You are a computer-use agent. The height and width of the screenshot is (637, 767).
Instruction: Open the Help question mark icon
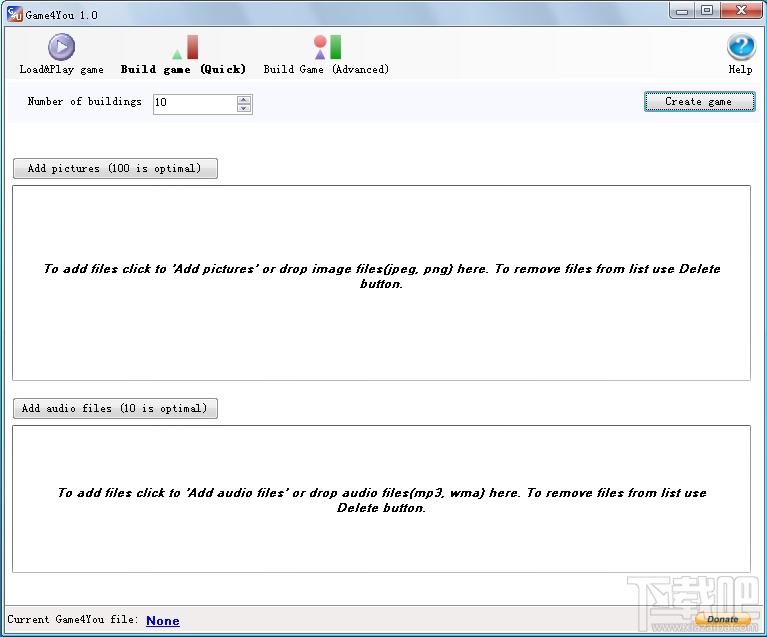click(x=741, y=47)
